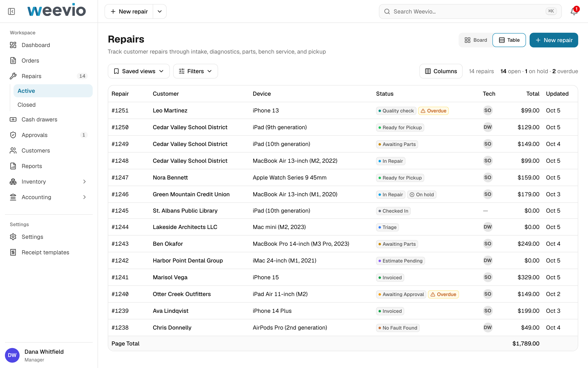Expand the Inventory menu chevron

tap(85, 182)
